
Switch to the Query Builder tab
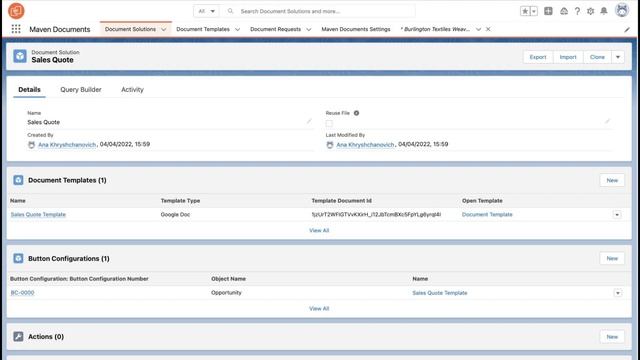coord(81,89)
